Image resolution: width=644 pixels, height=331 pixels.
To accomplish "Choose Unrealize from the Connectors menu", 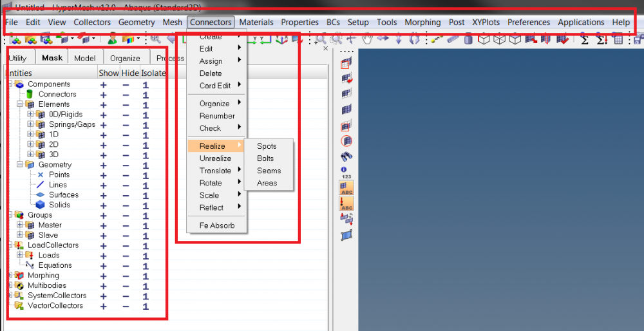I will [216, 158].
